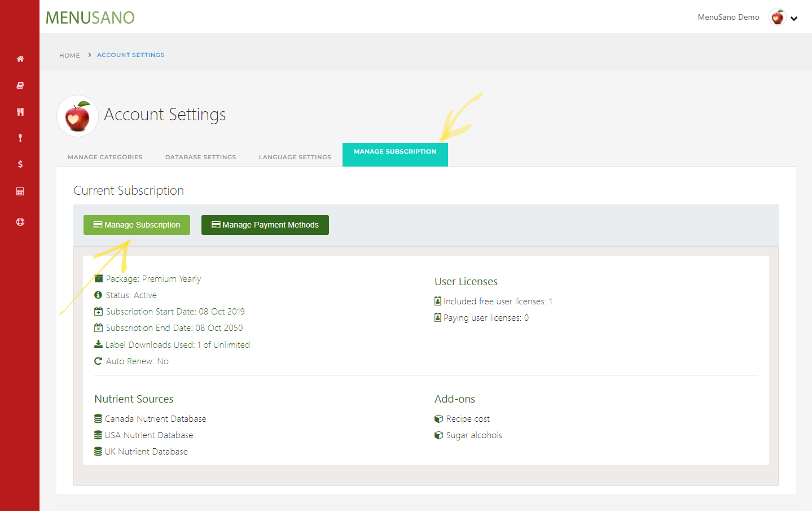The width and height of the screenshot is (812, 511).
Task: Open the calculator icon in sidebar
Action: click(x=20, y=191)
